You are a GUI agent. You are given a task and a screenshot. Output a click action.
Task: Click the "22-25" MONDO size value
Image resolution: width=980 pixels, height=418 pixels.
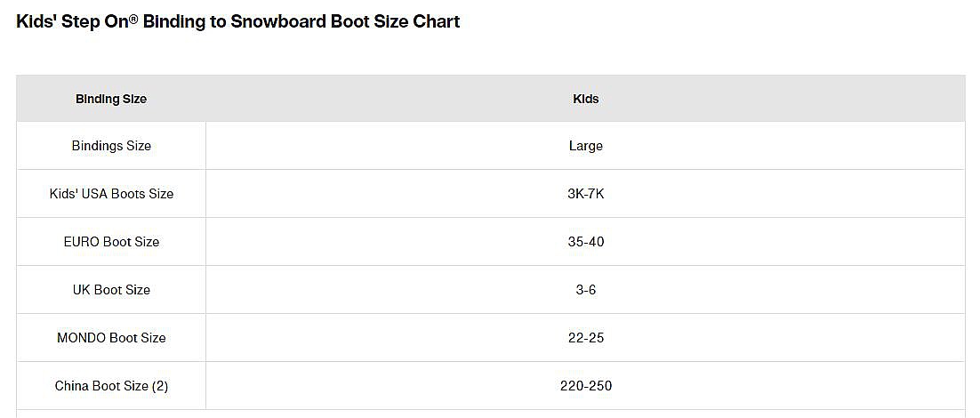tap(585, 338)
